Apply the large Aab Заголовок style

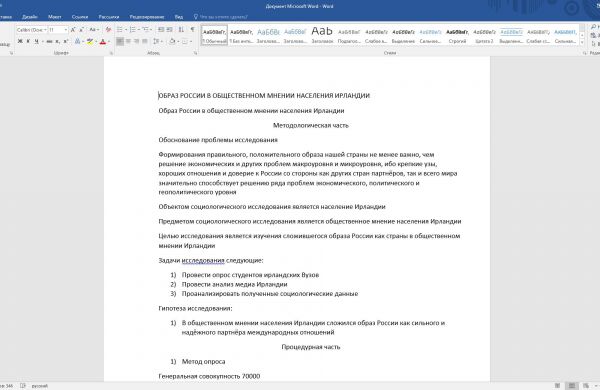[322, 36]
